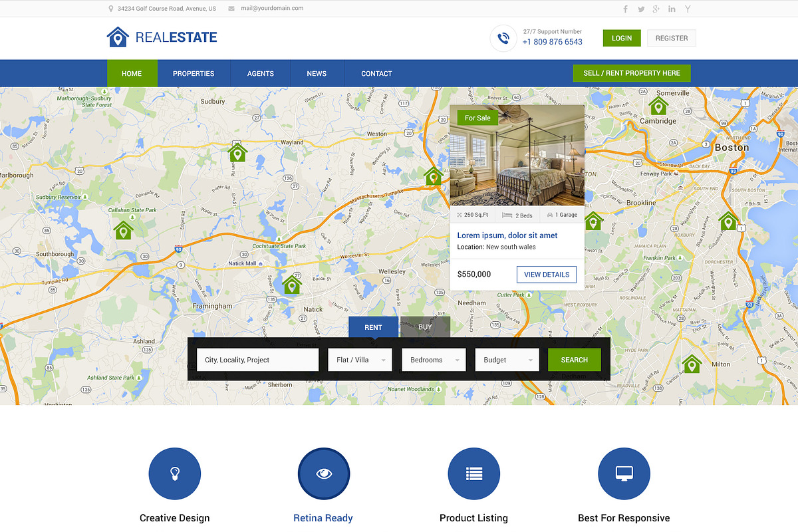Click the envelope icon beside the email
Viewport: 798px width, 532px height.
231,9
